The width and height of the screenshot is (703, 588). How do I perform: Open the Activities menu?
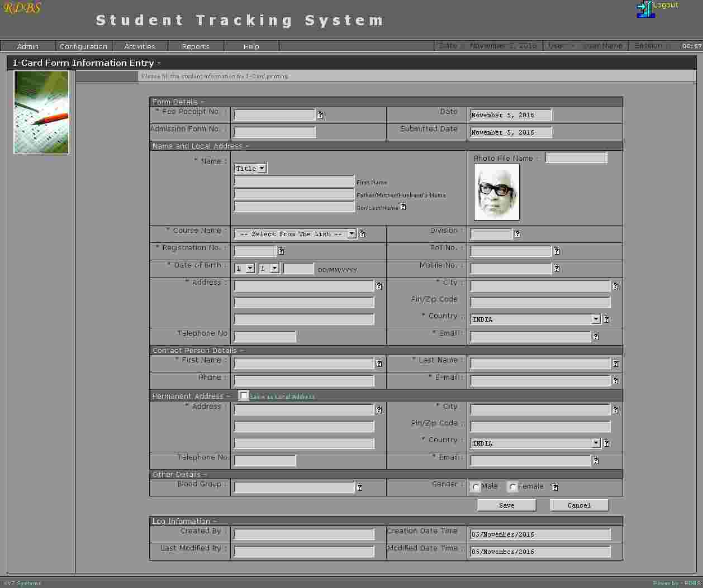tap(140, 46)
